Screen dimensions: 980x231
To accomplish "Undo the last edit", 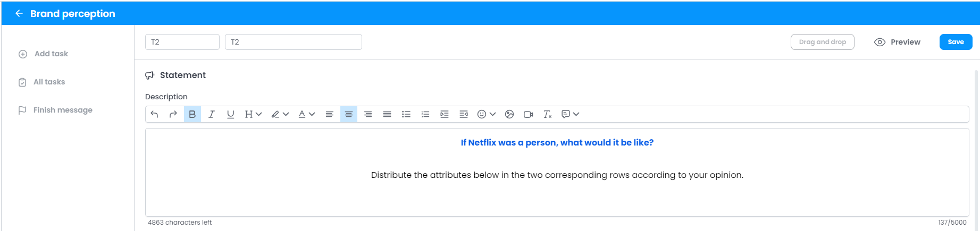I will click(154, 114).
